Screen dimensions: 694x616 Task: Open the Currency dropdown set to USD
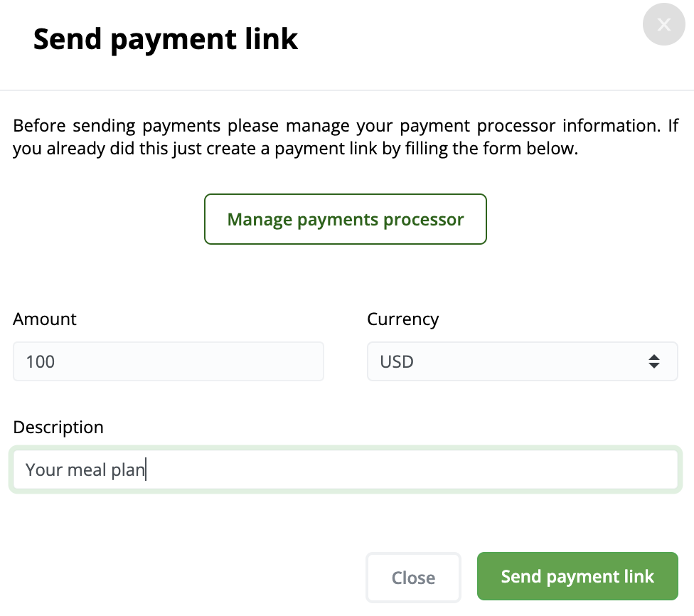point(522,361)
